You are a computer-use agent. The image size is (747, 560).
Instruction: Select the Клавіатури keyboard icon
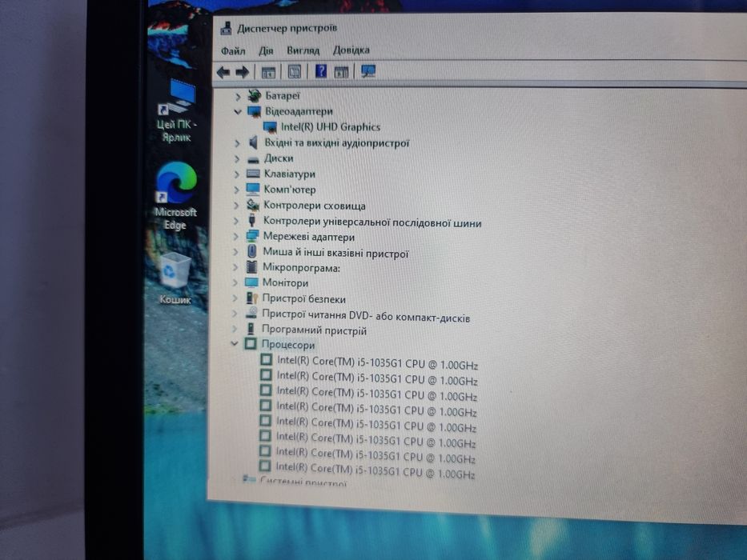pos(253,174)
